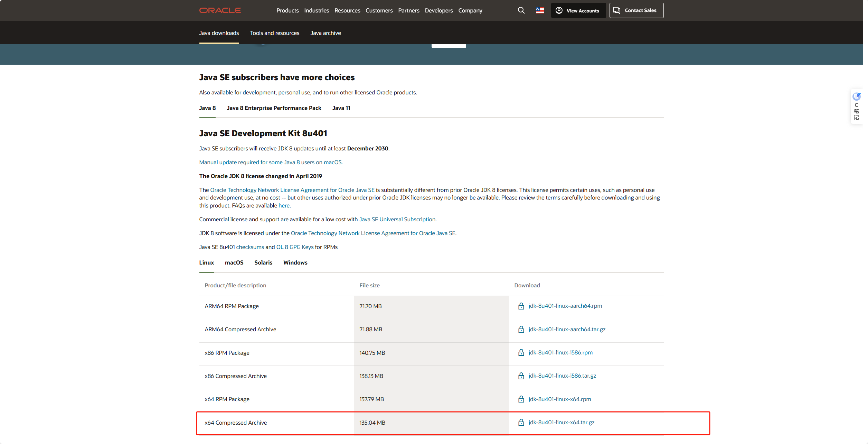Open the Developers menu

click(x=438, y=10)
